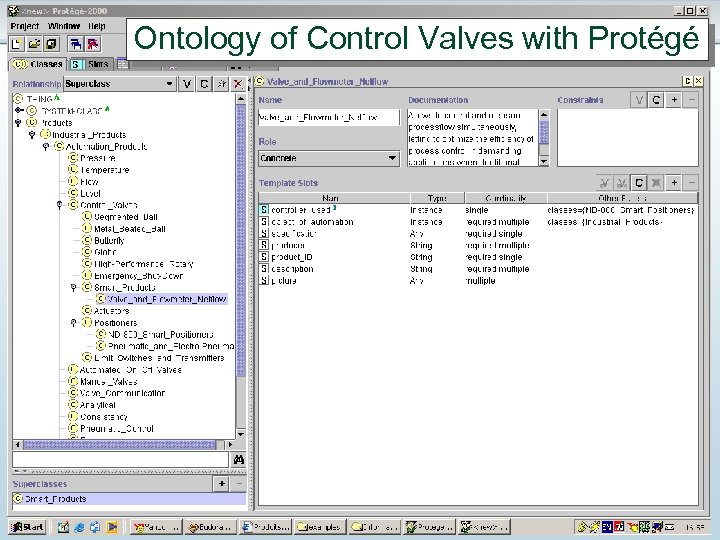Click the references button beside delete class
The height and width of the screenshot is (540, 720).
point(221,84)
